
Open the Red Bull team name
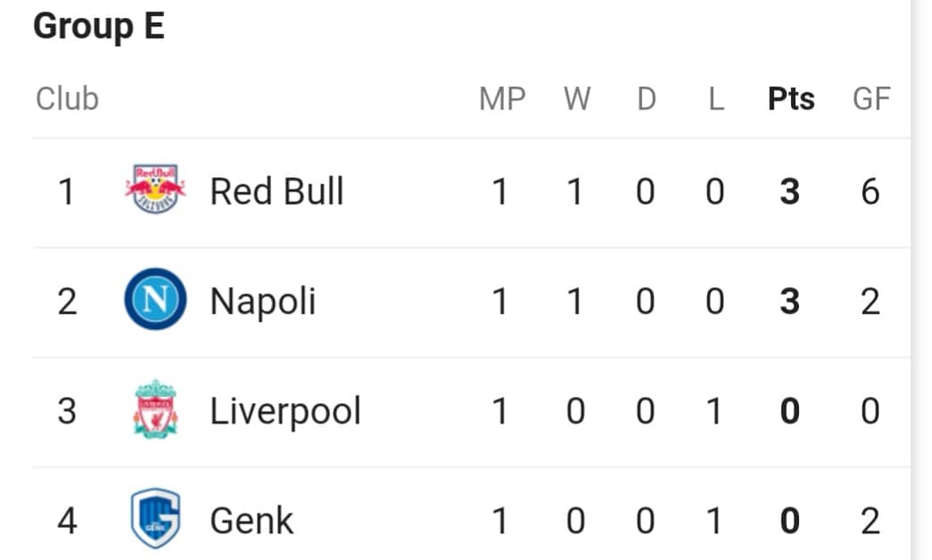coord(277,192)
